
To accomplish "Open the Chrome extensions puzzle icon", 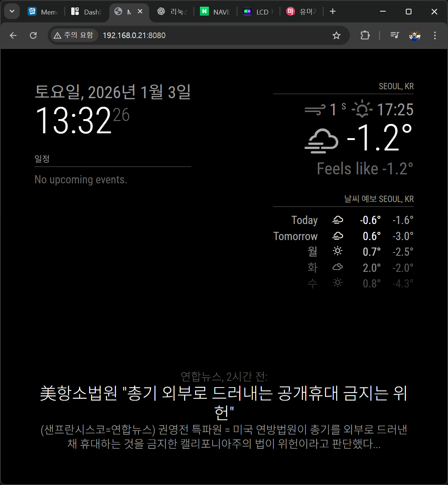I will [365, 35].
